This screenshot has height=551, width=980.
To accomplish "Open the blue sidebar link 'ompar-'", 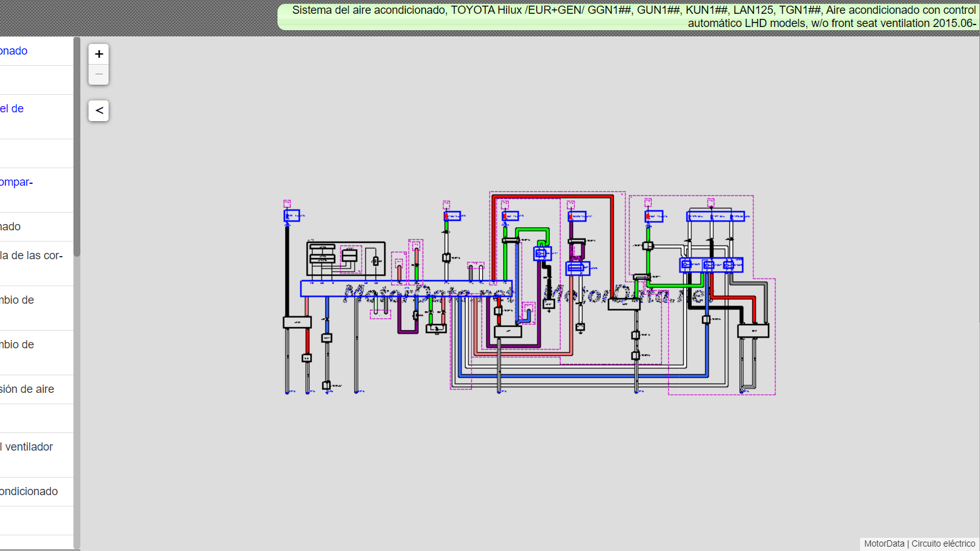I will coord(16,182).
